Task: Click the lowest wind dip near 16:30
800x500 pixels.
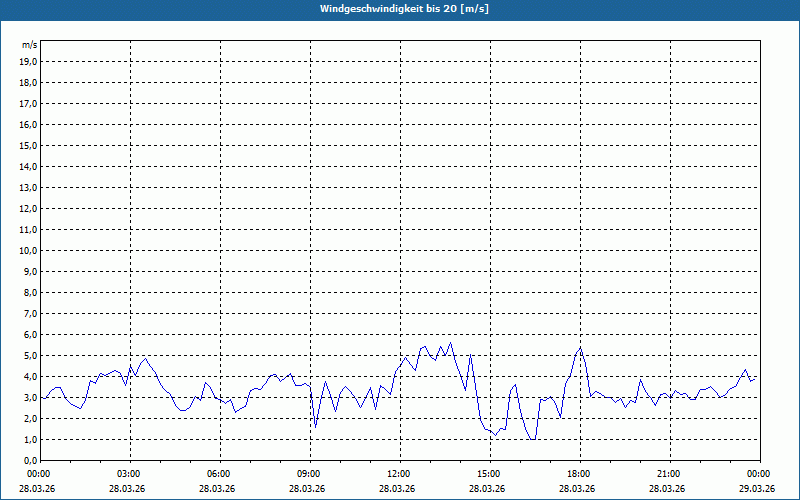Action: coord(534,439)
